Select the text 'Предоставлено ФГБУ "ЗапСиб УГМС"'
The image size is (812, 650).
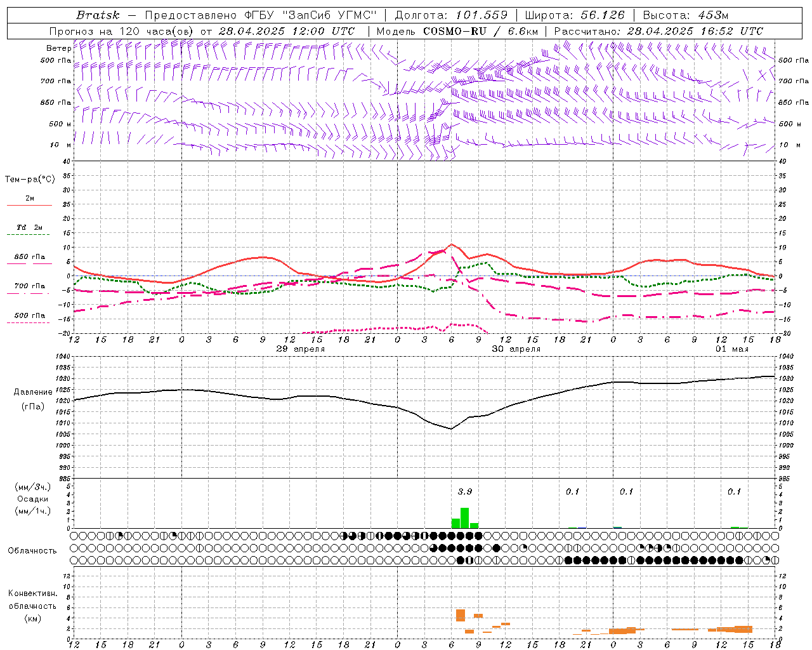tap(261, 15)
